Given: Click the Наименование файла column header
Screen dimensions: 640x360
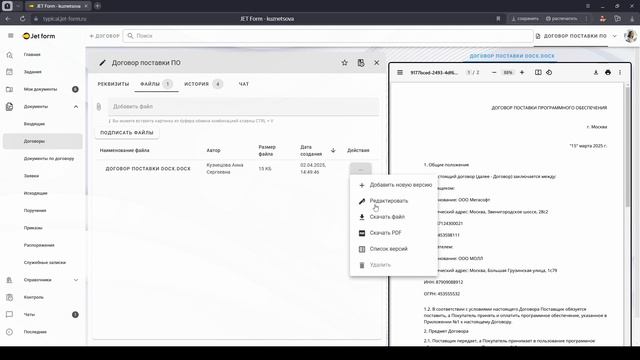Looking at the screenshot, I should point(124,150).
